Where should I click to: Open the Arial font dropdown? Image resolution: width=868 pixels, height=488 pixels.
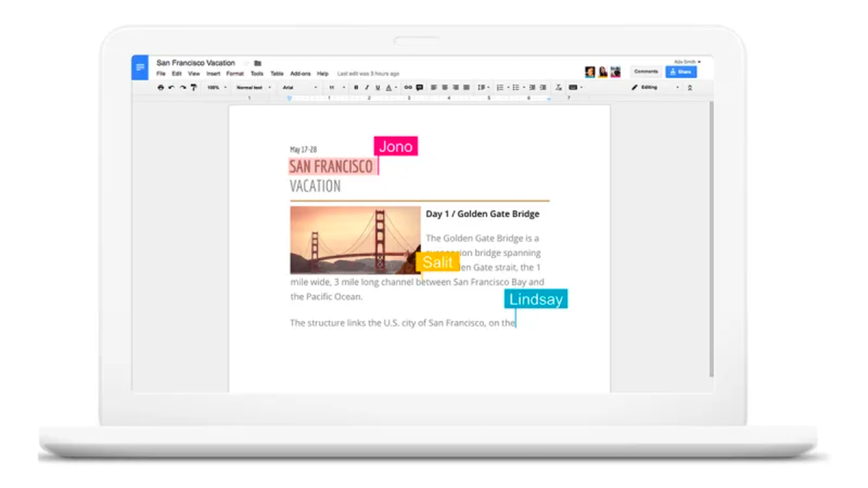pyautogui.click(x=300, y=87)
